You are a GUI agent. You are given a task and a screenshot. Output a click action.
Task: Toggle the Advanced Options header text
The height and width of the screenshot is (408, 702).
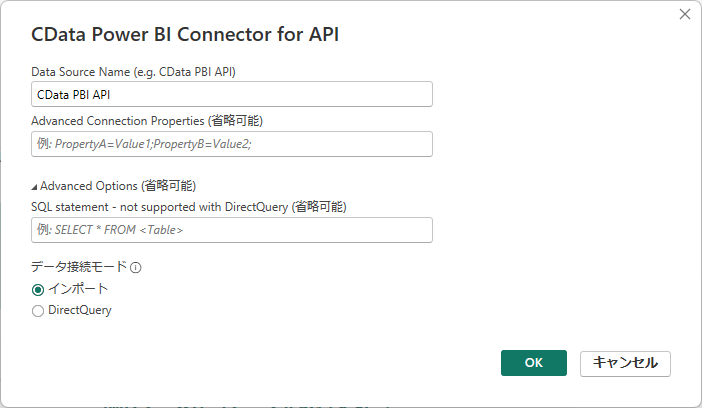88,186
